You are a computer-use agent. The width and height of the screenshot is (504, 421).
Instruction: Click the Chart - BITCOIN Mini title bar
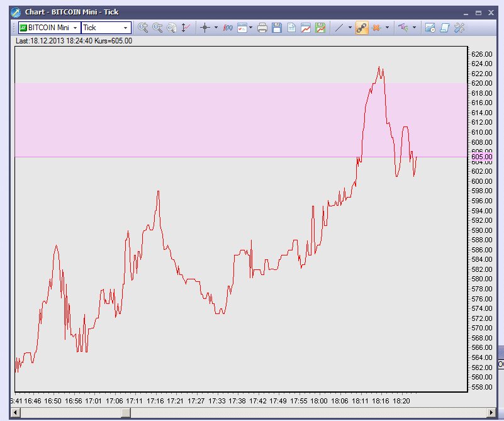(189, 12)
